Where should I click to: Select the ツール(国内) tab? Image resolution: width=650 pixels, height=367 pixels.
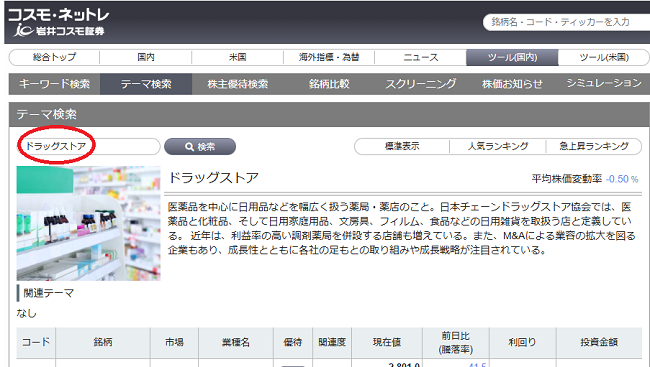click(512, 57)
